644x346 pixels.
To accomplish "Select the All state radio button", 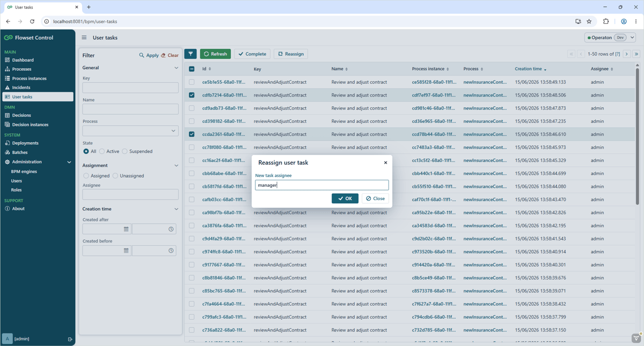I will click(86, 151).
